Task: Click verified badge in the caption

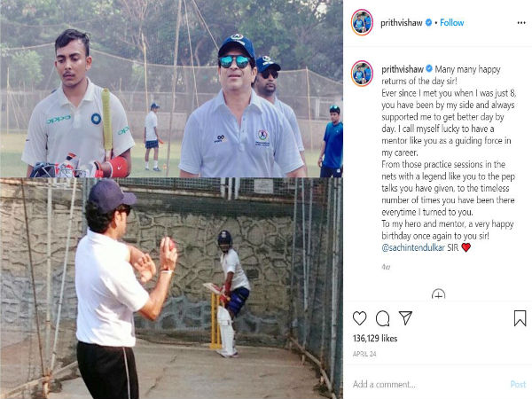Action: click(429, 69)
